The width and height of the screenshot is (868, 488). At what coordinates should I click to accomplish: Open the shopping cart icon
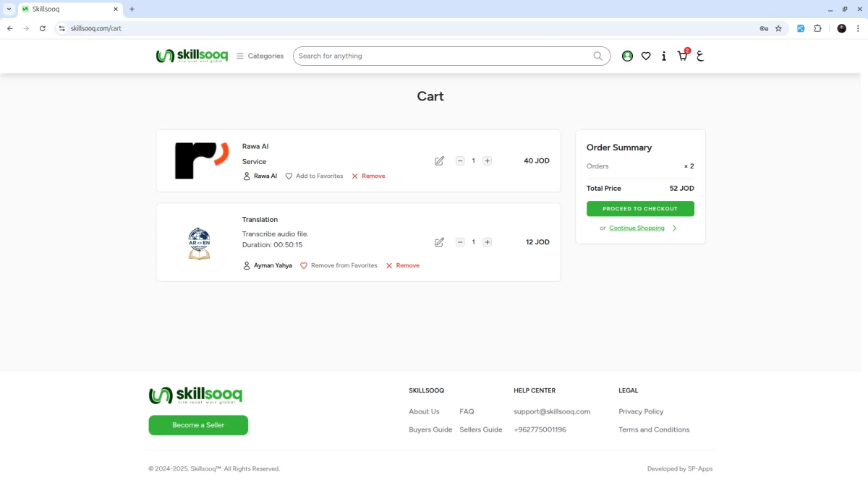tap(682, 56)
